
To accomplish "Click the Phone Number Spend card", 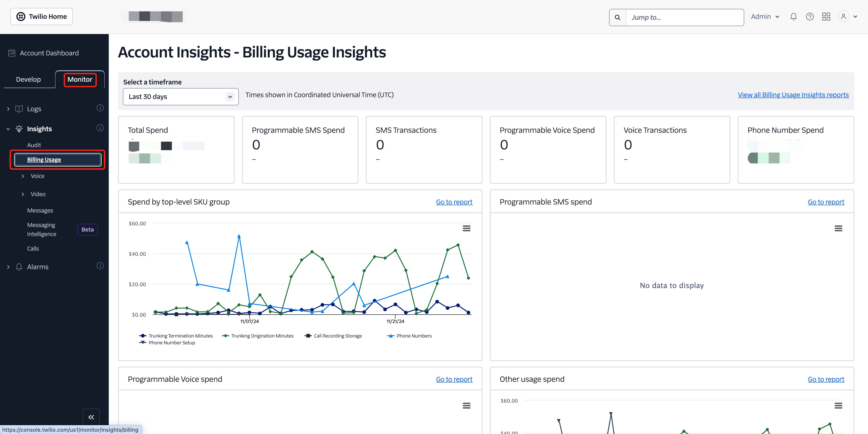I will (796, 150).
